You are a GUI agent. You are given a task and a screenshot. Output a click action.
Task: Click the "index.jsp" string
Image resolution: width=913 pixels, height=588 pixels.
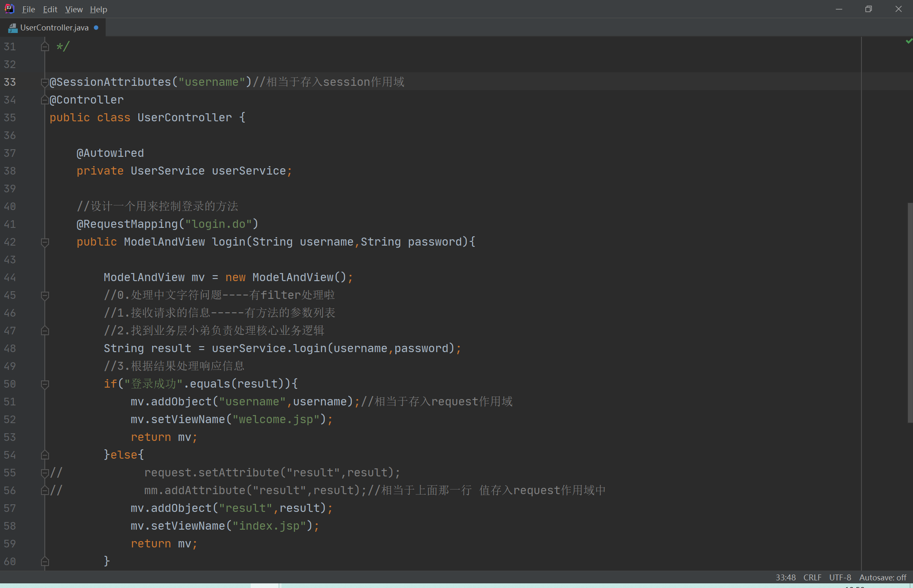pos(269,526)
